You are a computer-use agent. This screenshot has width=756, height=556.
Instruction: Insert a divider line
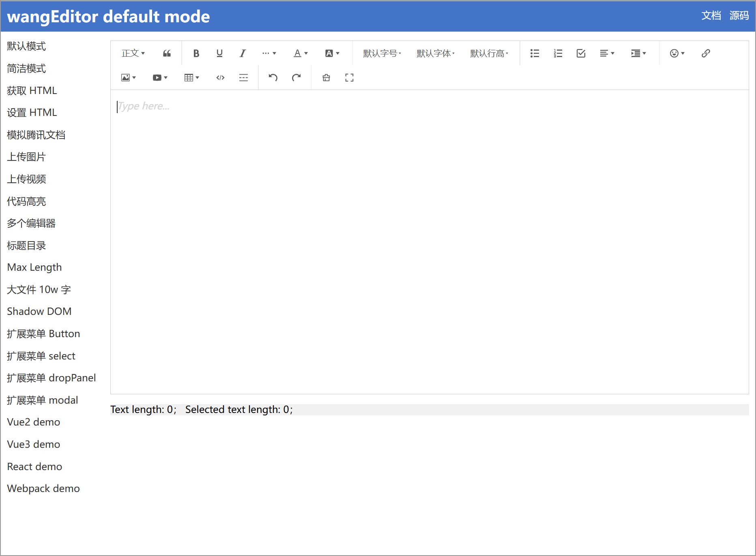(x=243, y=78)
